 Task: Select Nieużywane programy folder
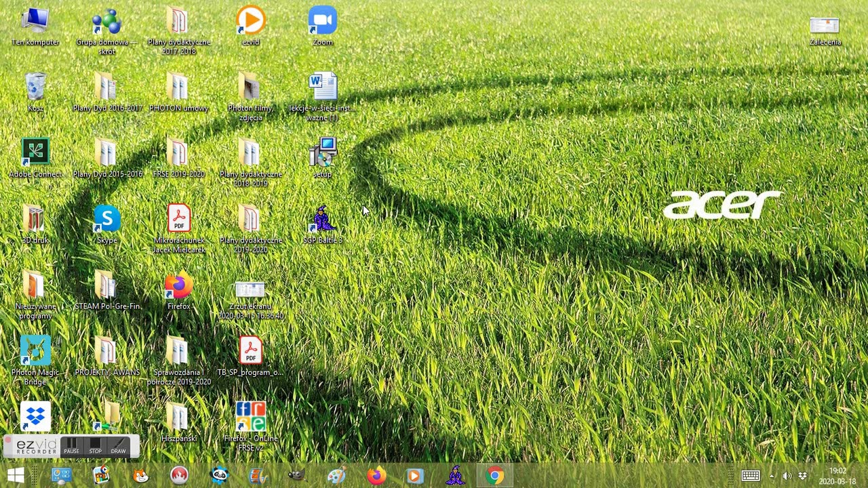[x=35, y=294]
